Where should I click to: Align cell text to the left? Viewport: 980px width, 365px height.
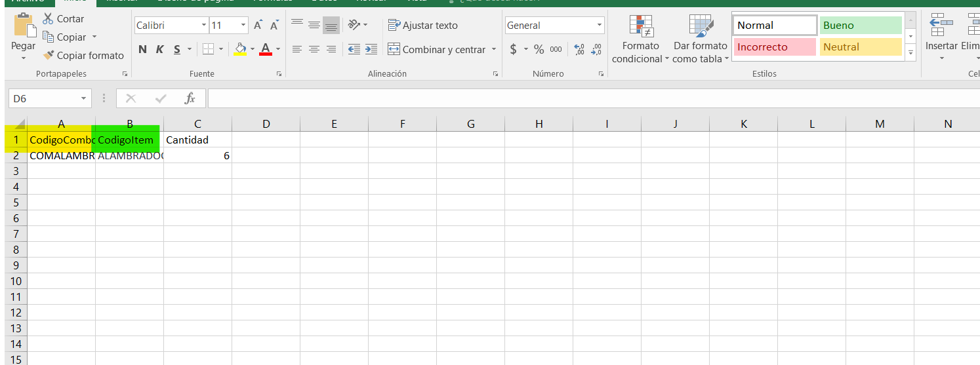pos(297,49)
